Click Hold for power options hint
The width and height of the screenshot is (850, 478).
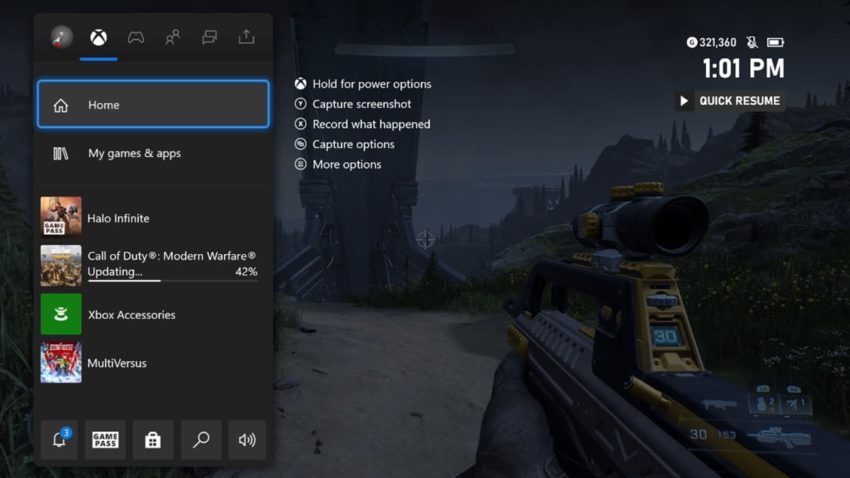coord(372,84)
